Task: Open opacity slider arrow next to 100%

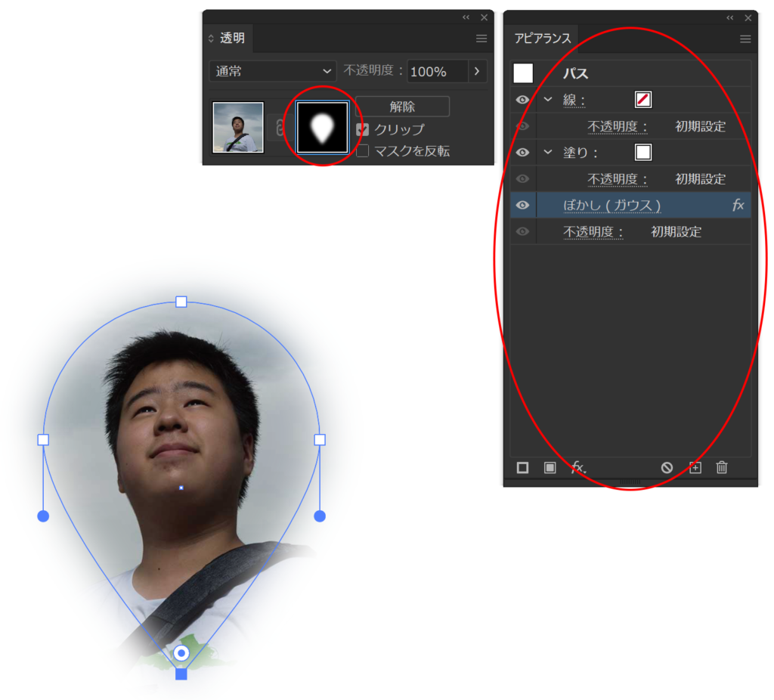Action: click(477, 71)
